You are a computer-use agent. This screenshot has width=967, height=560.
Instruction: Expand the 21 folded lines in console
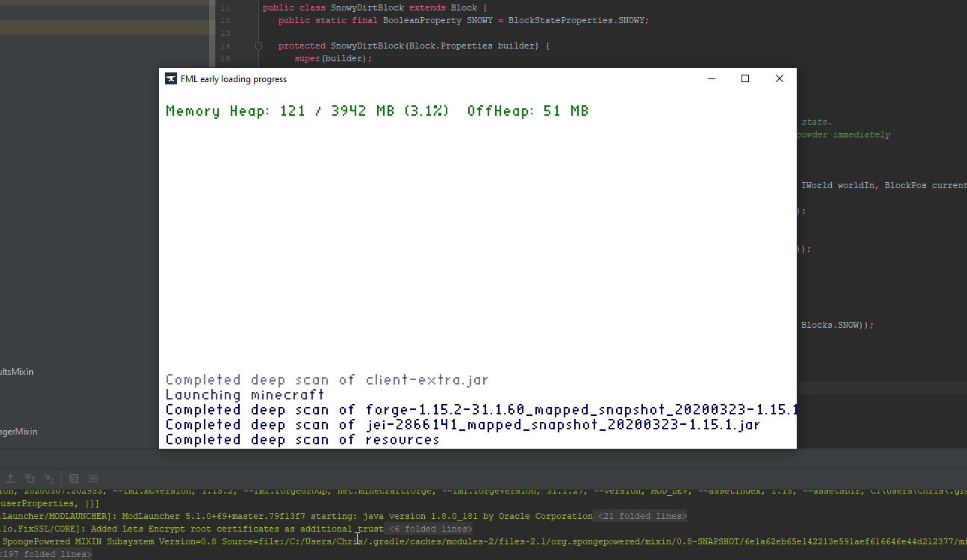tap(641, 516)
